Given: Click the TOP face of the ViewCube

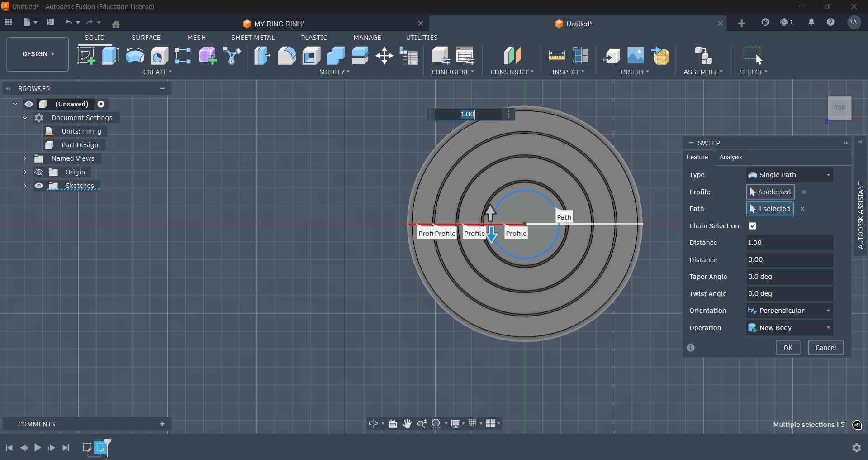Looking at the screenshot, I should tap(840, 108).
